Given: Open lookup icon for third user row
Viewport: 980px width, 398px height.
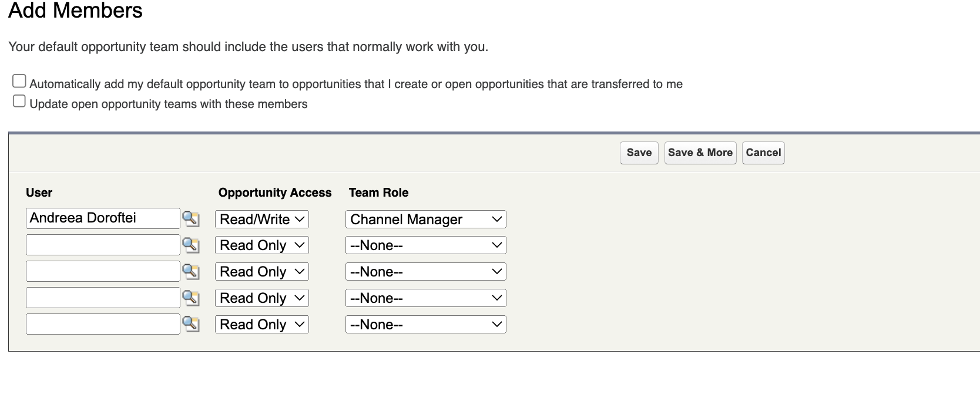Looking at the screenshot, I should (x=190, y=271).
